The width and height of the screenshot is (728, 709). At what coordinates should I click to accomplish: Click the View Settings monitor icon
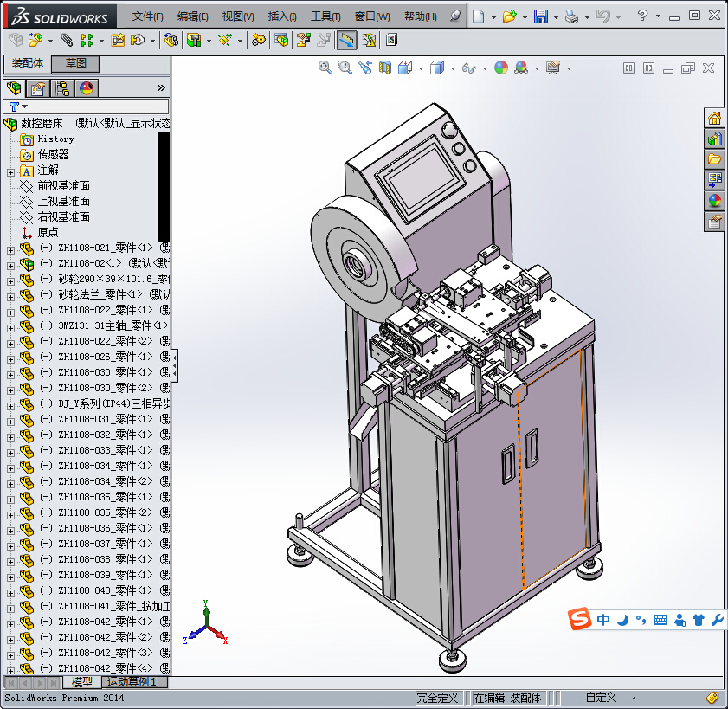tap(553, 68)
